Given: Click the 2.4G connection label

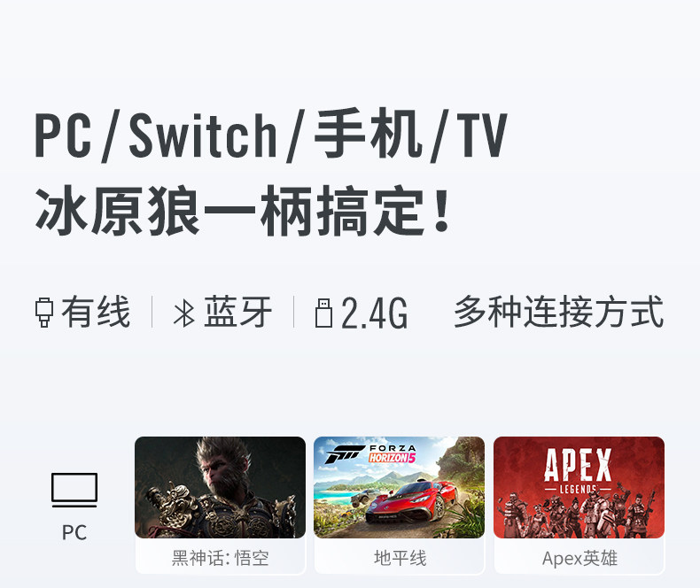Looking at the screenshot, I should tap(375, 313).
